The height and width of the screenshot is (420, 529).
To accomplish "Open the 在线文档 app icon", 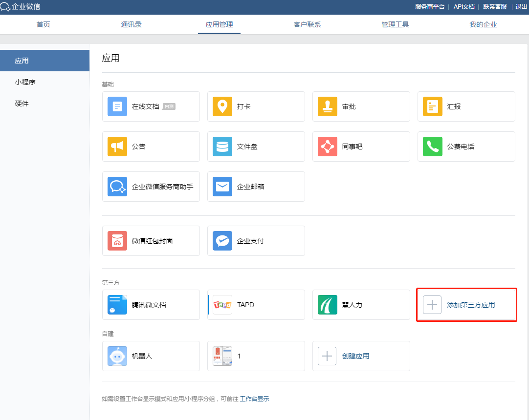I will click(117, 106).
